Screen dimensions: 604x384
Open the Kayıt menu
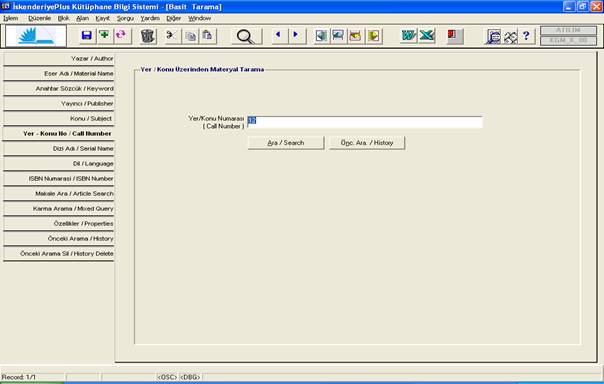click(x=102, y=18)
